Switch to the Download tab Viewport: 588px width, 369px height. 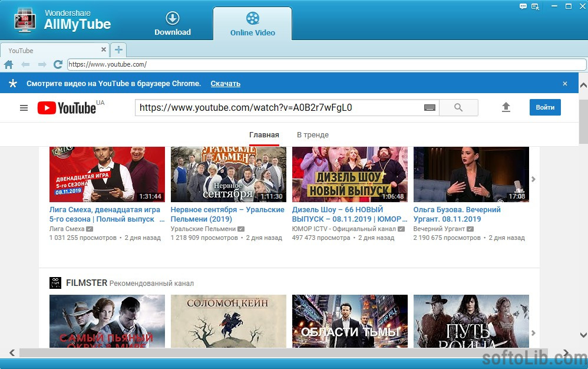pos(173,23)
